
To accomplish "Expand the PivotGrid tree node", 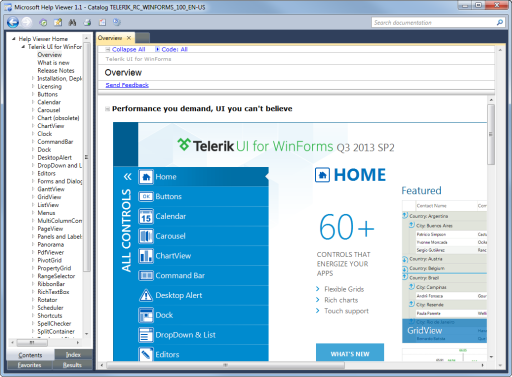I will [33, 260].
